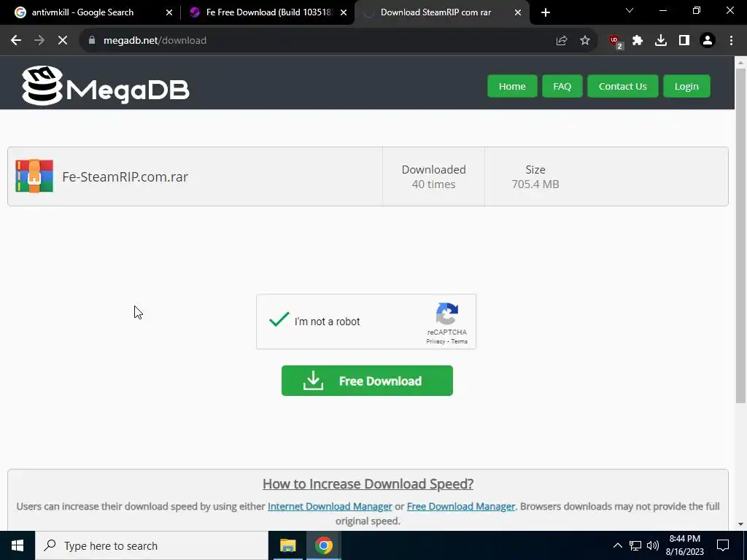Open Chrome three-dot menu
This screenshot has width=747, height=560.
point(731,41)
